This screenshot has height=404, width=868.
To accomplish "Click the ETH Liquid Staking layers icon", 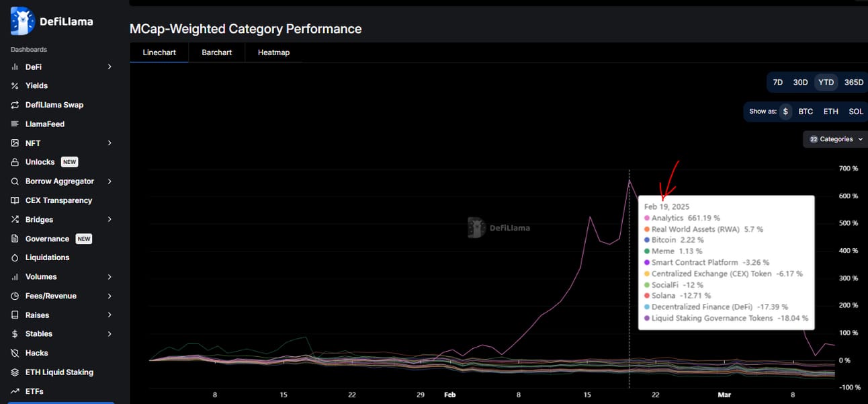I will [x=15, y=372].
